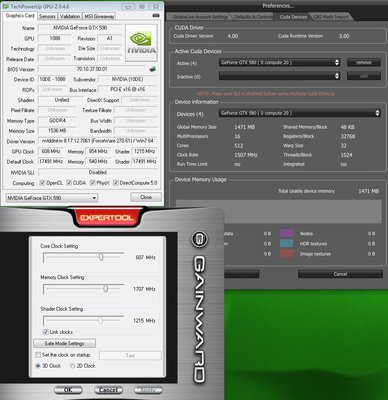Open the NVIDIA GeForce GTX 590 selector
Screen dimensions: 388x400
point(52,198)
